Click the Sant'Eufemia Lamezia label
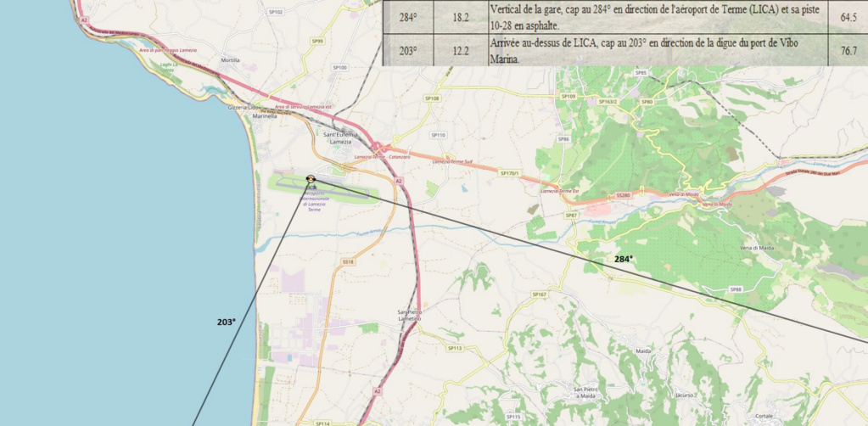Image resolution: width=868 pixels, height=426 pixels. 340,138
